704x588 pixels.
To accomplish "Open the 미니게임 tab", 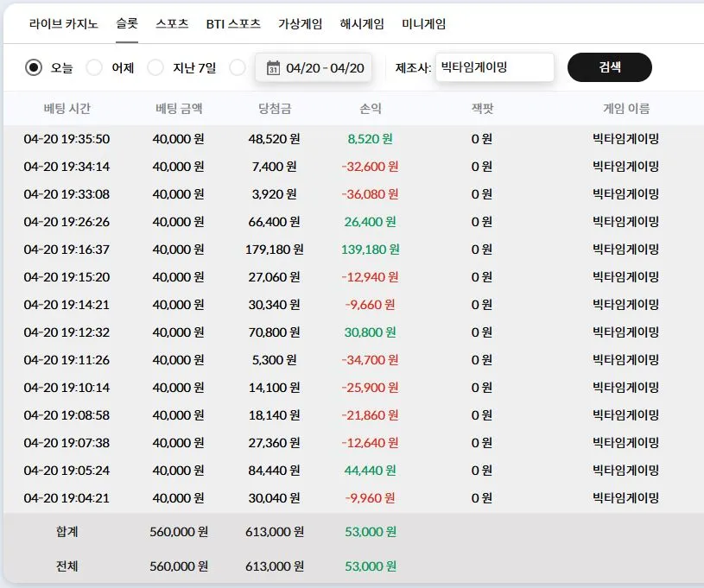I will coord(424,24).
